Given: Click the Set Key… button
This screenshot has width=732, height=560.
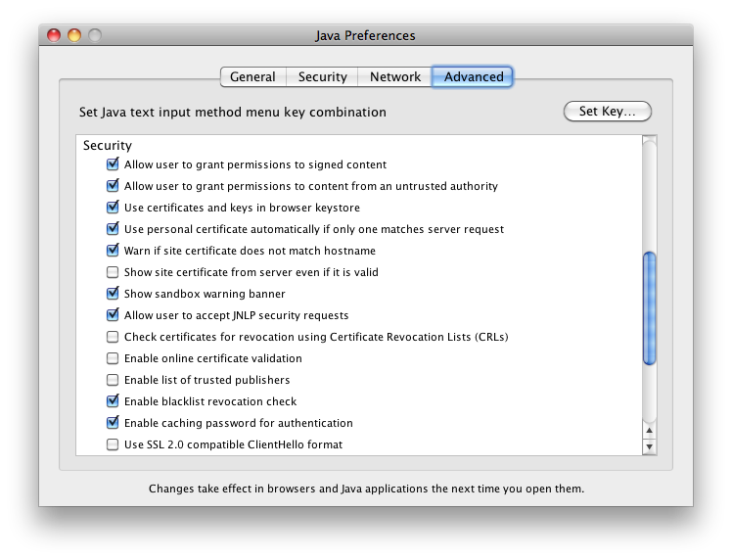Looking at the screenshot, I should coord(607,112).
